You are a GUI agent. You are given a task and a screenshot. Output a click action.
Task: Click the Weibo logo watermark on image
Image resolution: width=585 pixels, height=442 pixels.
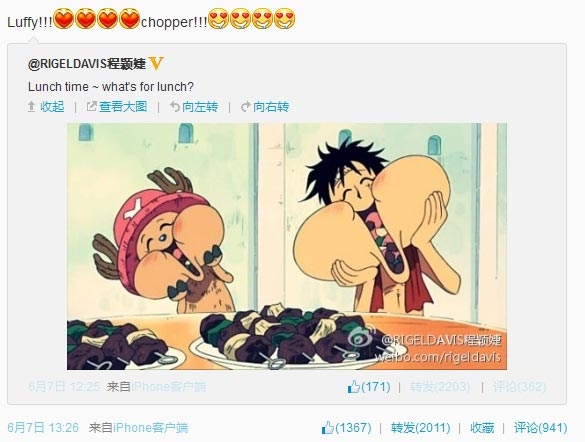pos(360,338)
